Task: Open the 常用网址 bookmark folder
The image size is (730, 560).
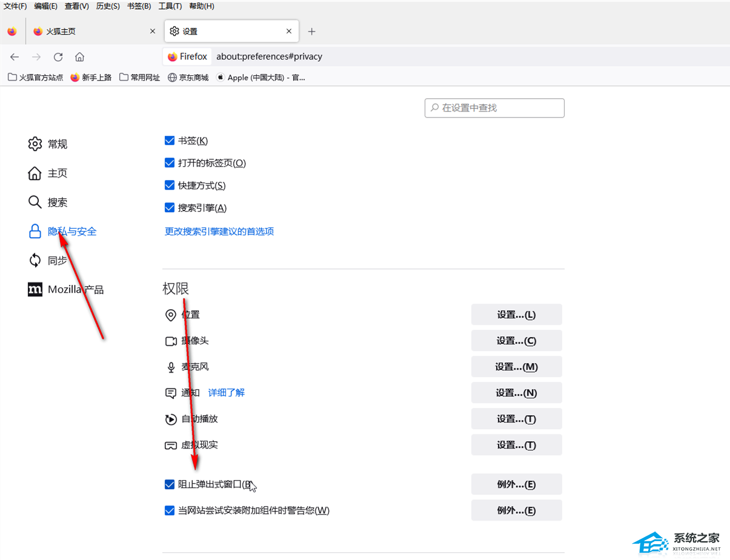Action: coord(140,78)
